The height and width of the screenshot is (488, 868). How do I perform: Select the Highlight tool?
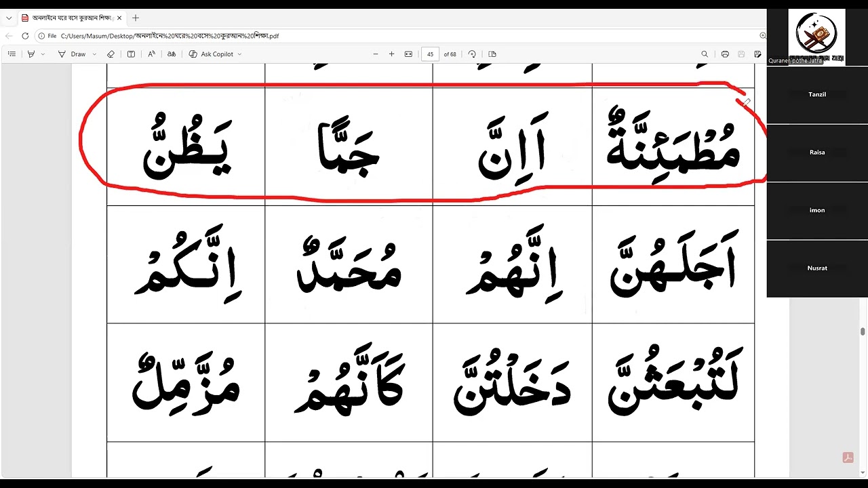pyautogui.click(x=31, y=54)
